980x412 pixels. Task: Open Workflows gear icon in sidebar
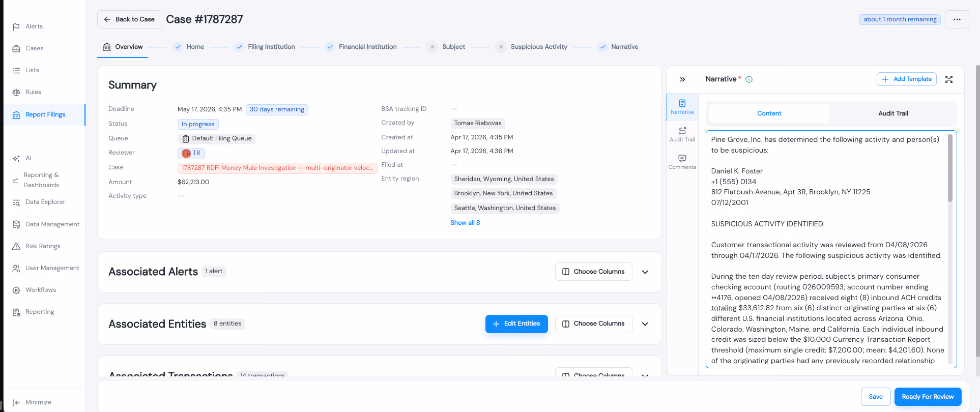(x=16, y=290)
